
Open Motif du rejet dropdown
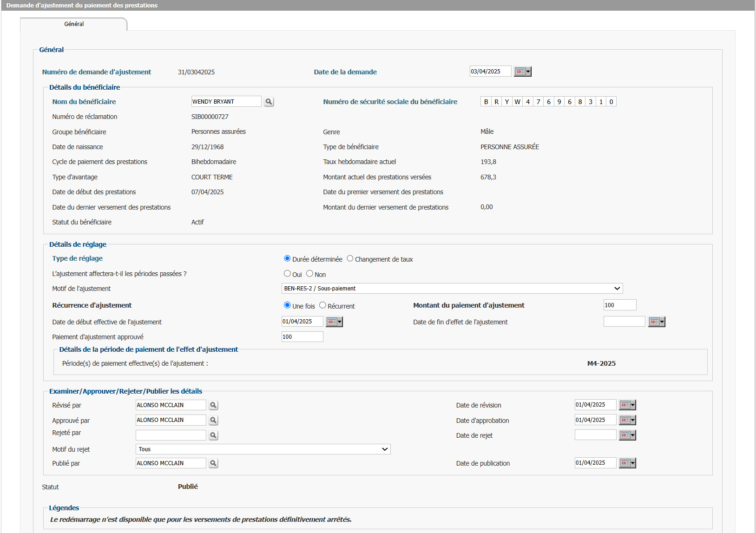point(263,449)
